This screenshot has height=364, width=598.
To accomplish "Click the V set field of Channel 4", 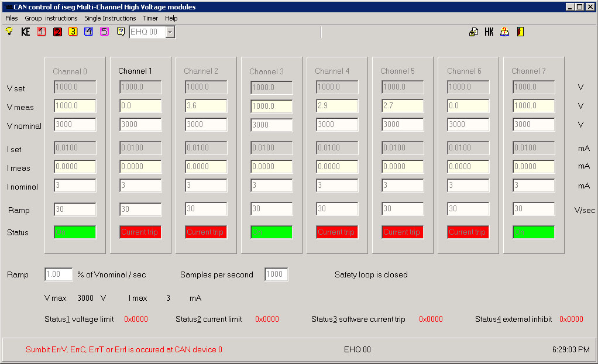I will (337, 87).
